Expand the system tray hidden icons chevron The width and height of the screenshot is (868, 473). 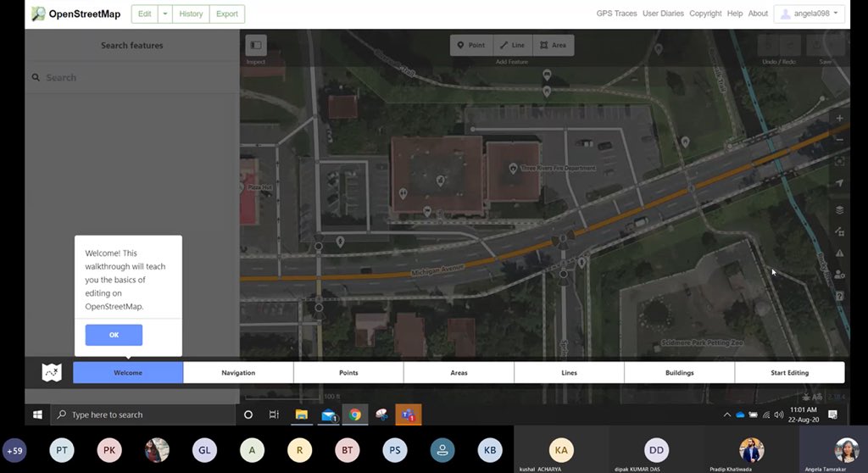coord(726,415)
